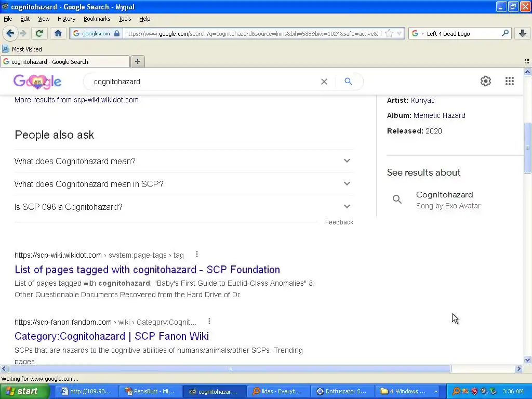Click the red shield tray icon

[x=474, y=391]
